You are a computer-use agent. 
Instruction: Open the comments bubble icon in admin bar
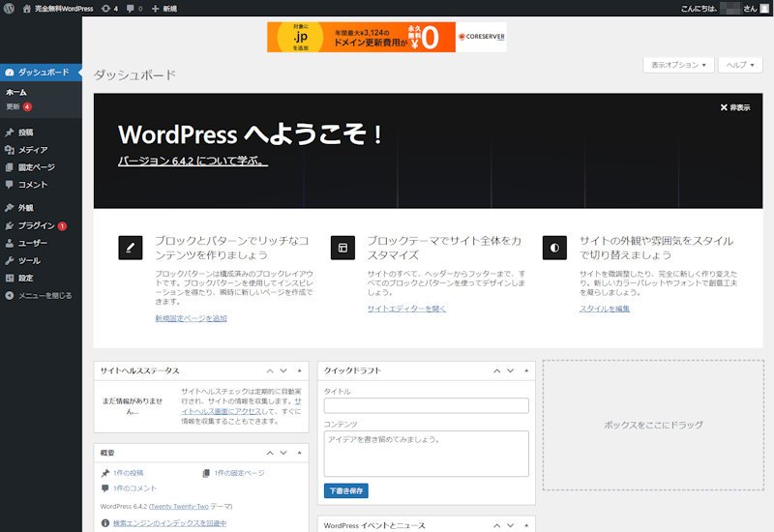point(134,8)
